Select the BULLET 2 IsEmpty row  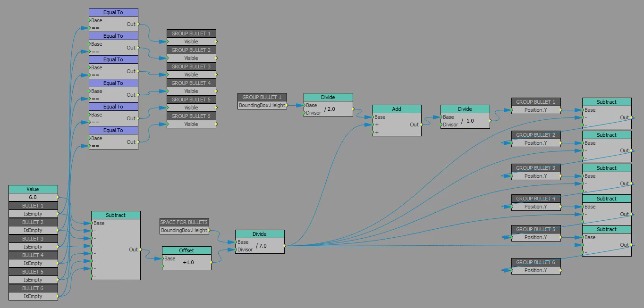[33, 230]
